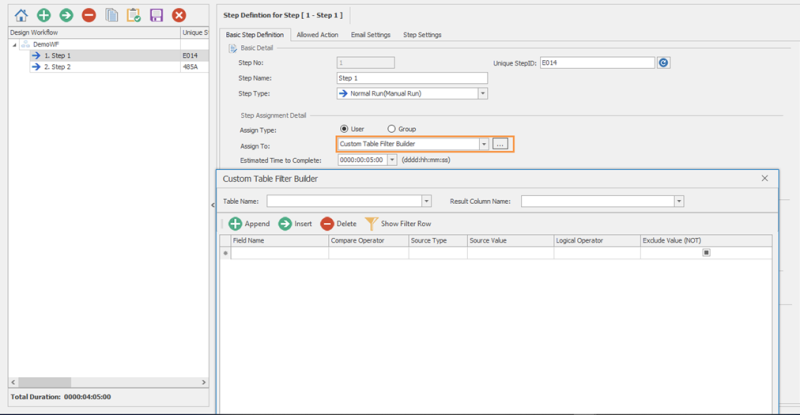800x415 pixels.
Task: Refresh the Unique StepID value
Action: [x=663, y=62]
